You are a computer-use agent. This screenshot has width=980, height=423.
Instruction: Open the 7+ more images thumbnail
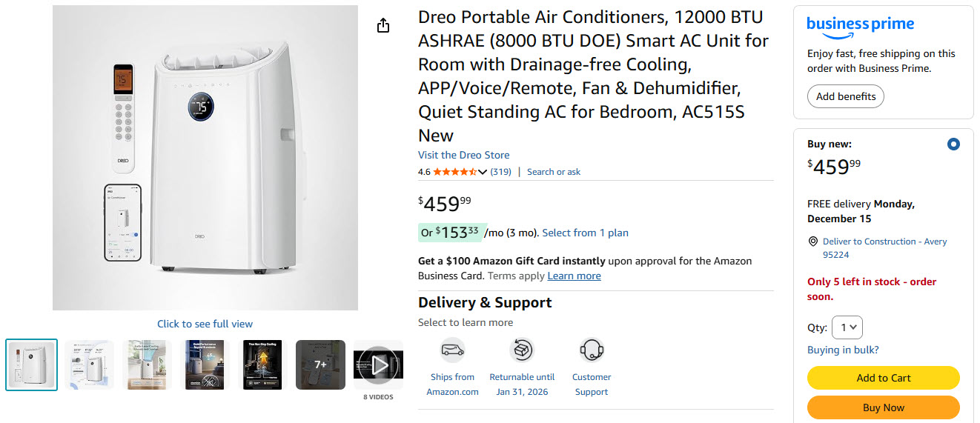click(x=320, y=364)
